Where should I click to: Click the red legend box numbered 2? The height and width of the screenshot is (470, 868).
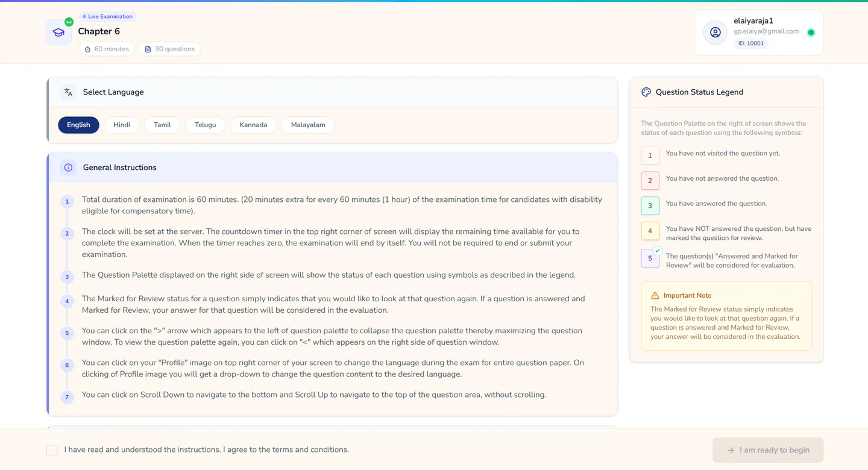pyautogui.click(x=650, y=180)
